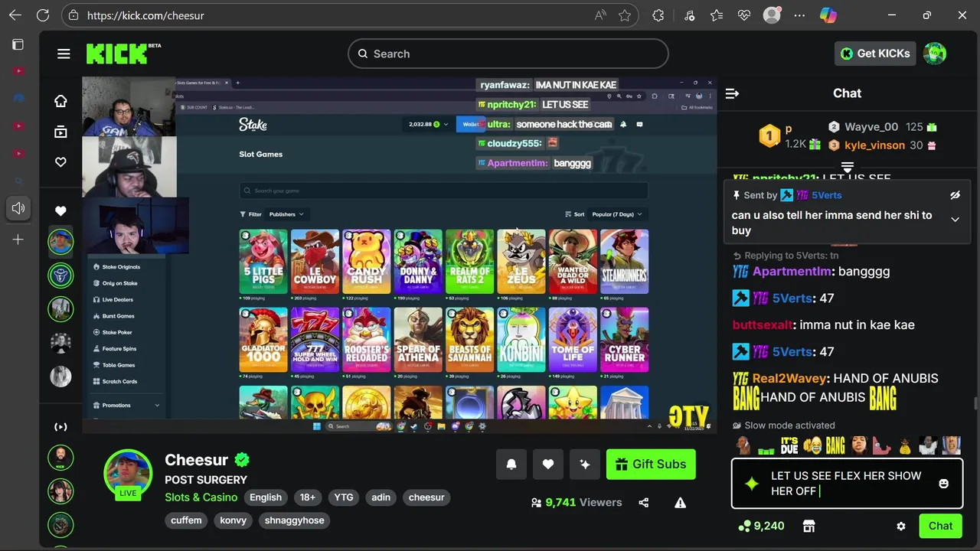980x551 pixels.
Task: Open the Cyber Runner slot thumbnail
Action: 625,340
